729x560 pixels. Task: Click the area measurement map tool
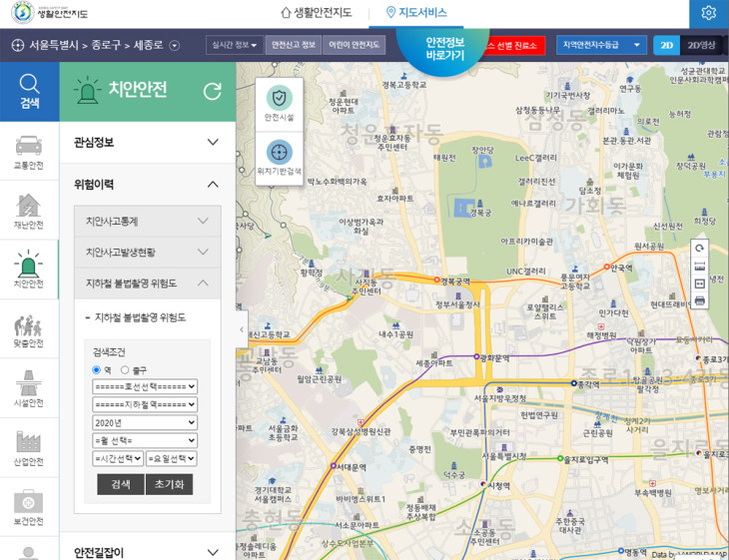coord(700,283)
